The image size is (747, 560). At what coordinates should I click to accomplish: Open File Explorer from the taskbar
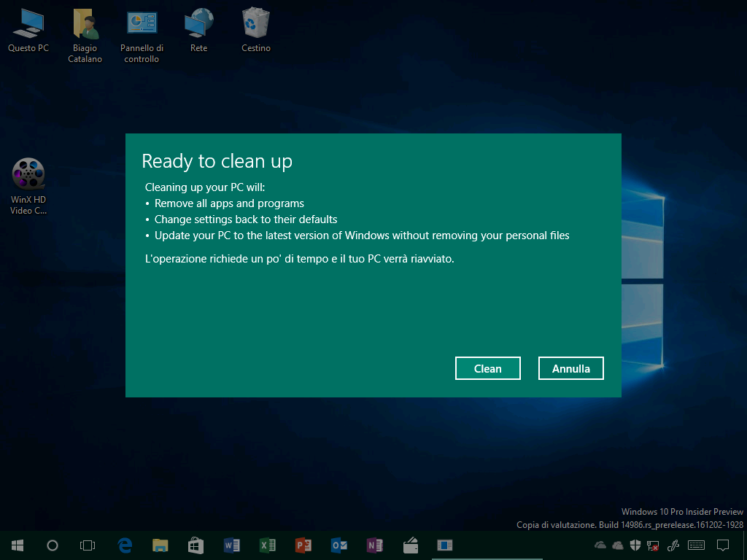pyautogui.click(x=160, y=545)
